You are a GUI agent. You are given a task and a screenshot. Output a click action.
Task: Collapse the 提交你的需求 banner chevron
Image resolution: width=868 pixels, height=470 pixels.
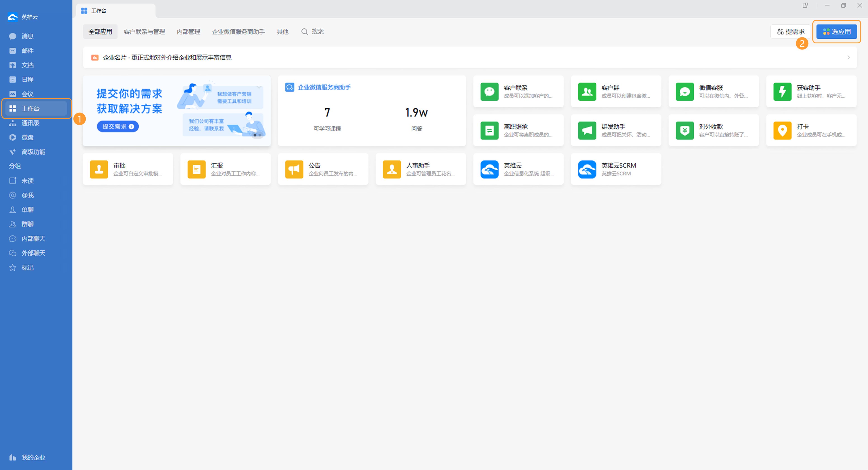pos(259,87)
